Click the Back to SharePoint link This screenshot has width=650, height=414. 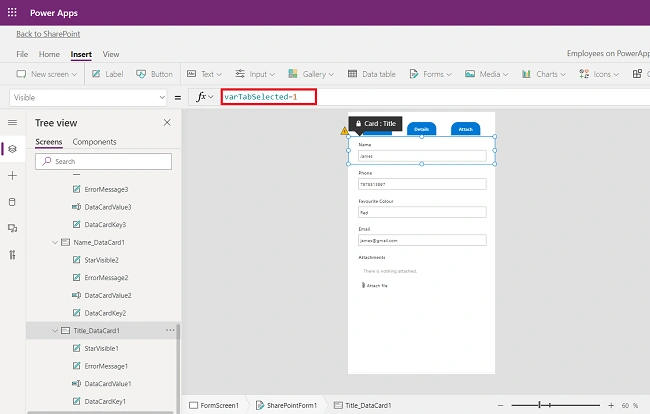pyautogui.click(x=48, y=34)
